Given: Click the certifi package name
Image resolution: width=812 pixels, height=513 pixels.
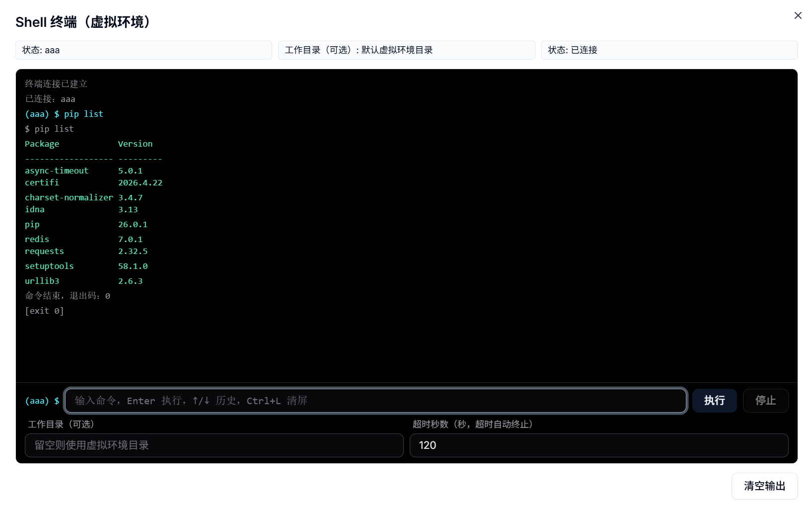Looking at the screenshot, I should [42, 182].
